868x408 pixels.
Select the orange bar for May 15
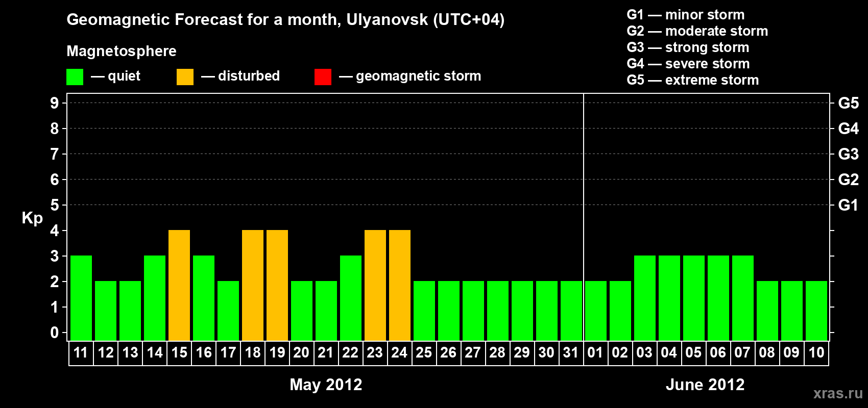pyautogui.click(x=179, y=285)
